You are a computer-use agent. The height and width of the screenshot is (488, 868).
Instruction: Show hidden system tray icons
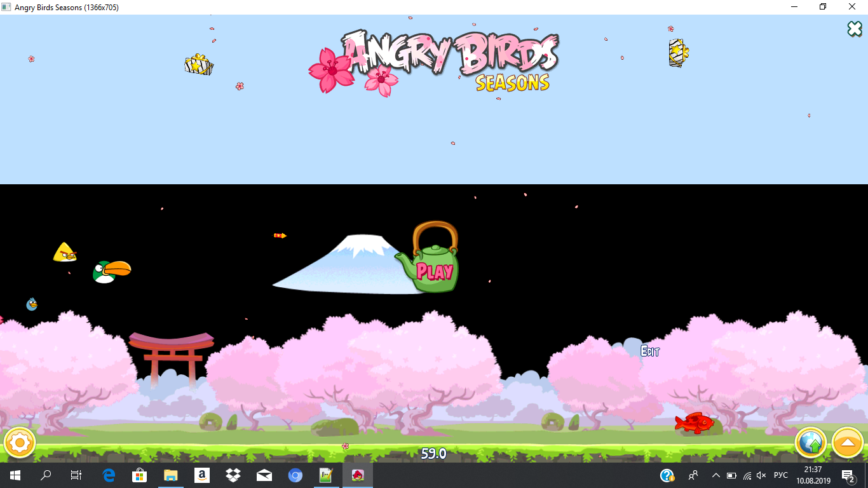pyautogui.click(x=716, y=475)
